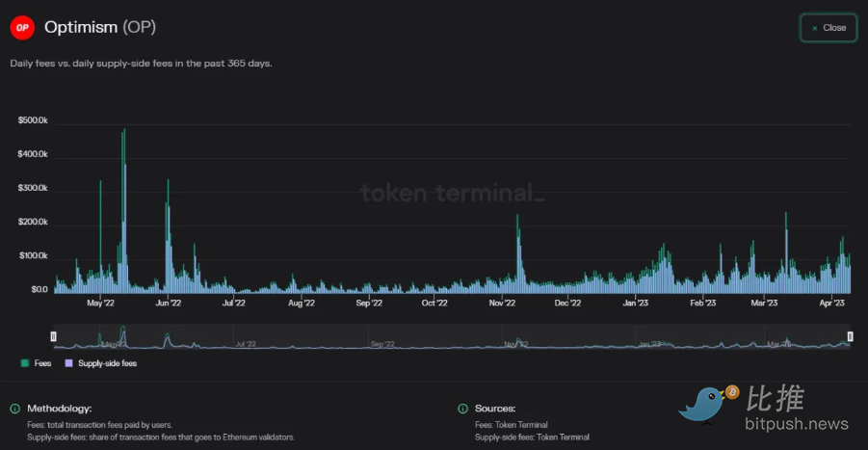Grab the right range slider handle

851,336
